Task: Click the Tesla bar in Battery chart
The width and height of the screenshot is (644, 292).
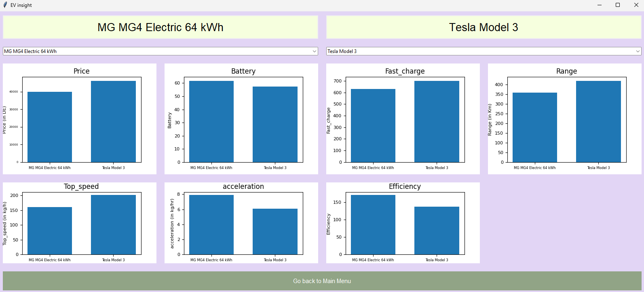Action: 275,124
